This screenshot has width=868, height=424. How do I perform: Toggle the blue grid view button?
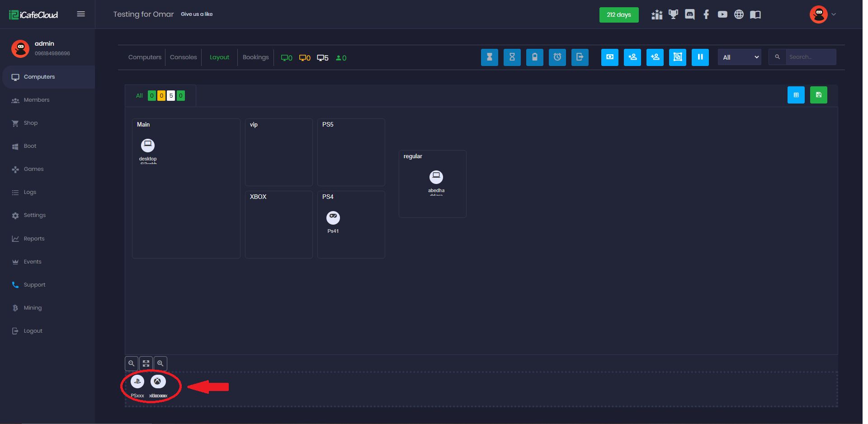pyautogui.click(x=796, y=95)
